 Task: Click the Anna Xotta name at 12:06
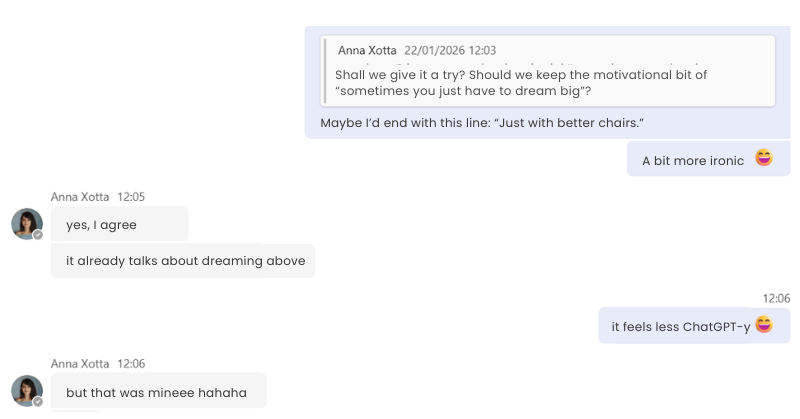click(x=80, y=364)
